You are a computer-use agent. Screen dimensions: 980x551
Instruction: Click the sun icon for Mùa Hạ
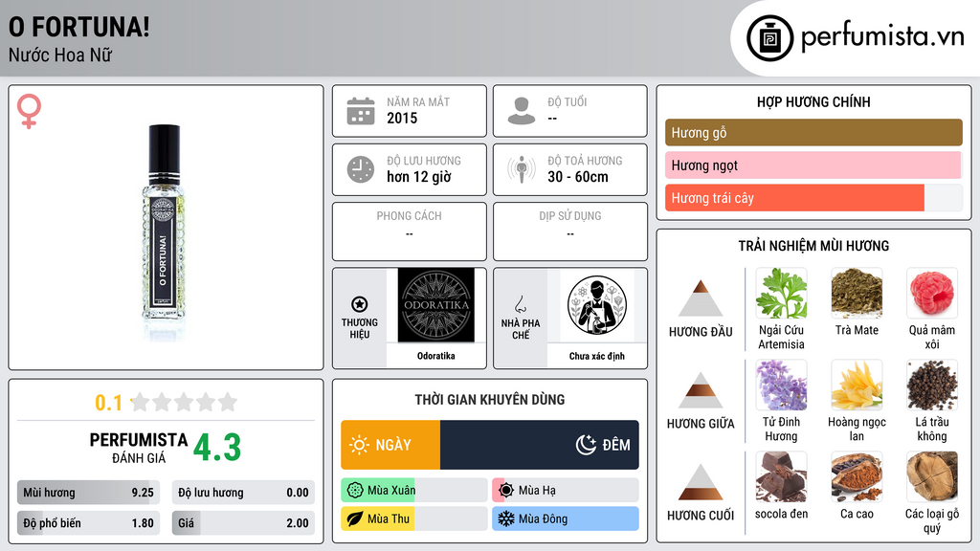coord(506,491)
